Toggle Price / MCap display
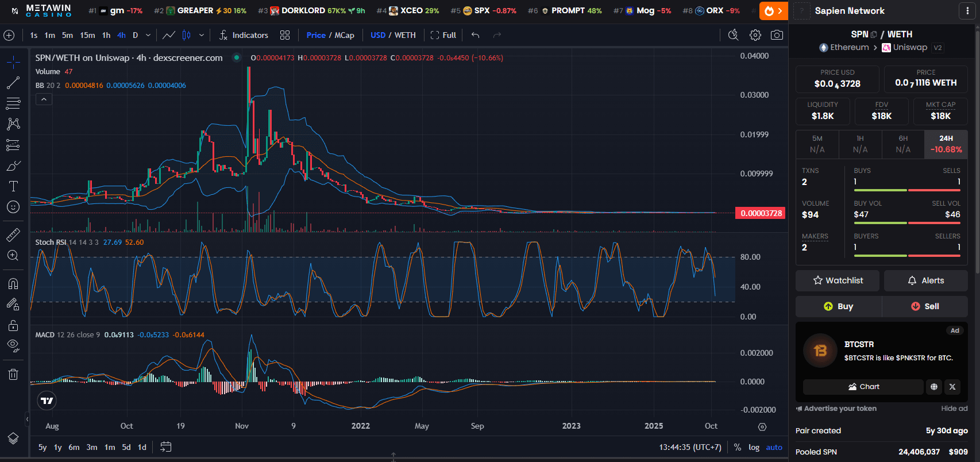 pos(330,35)
